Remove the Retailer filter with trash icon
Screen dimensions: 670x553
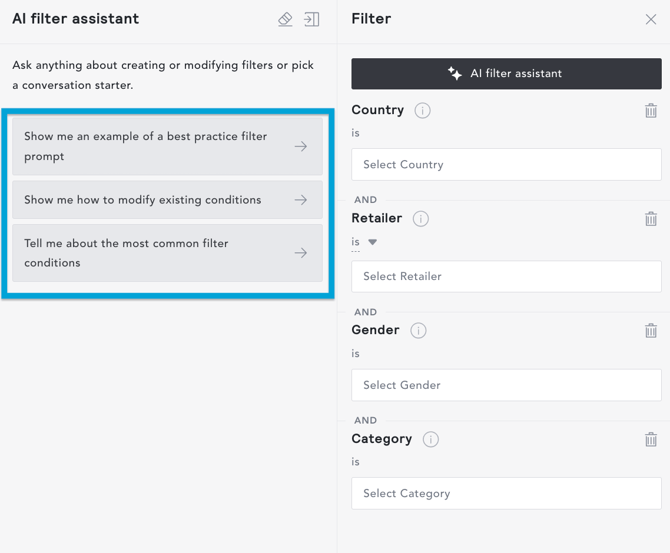pos(651,219)
